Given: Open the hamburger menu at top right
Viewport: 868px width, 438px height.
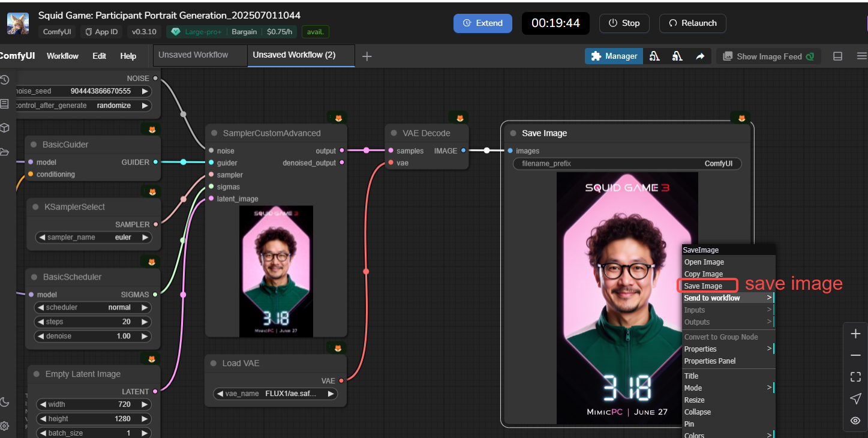Looking at the screenshot, I should [x=862, y=56].
